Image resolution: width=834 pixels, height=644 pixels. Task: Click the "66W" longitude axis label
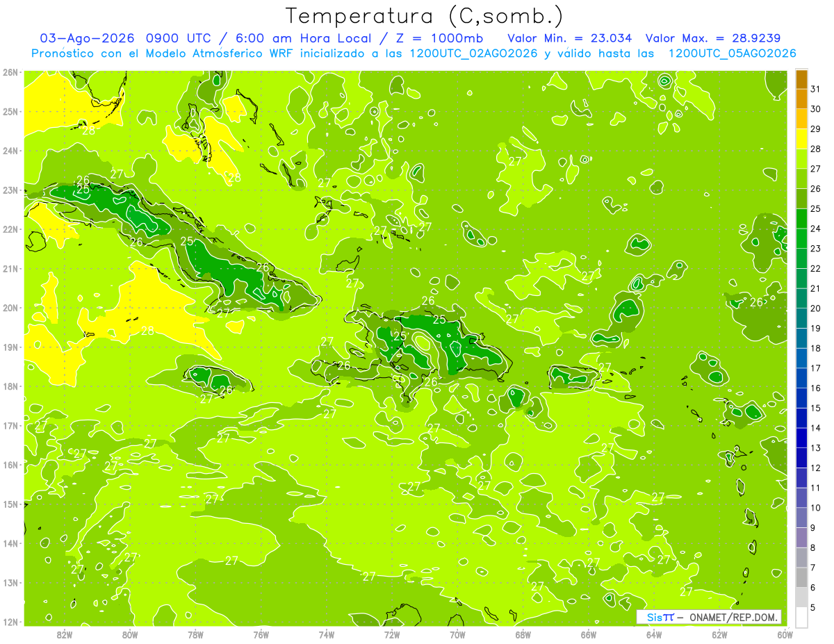click(x=589, y=634)
